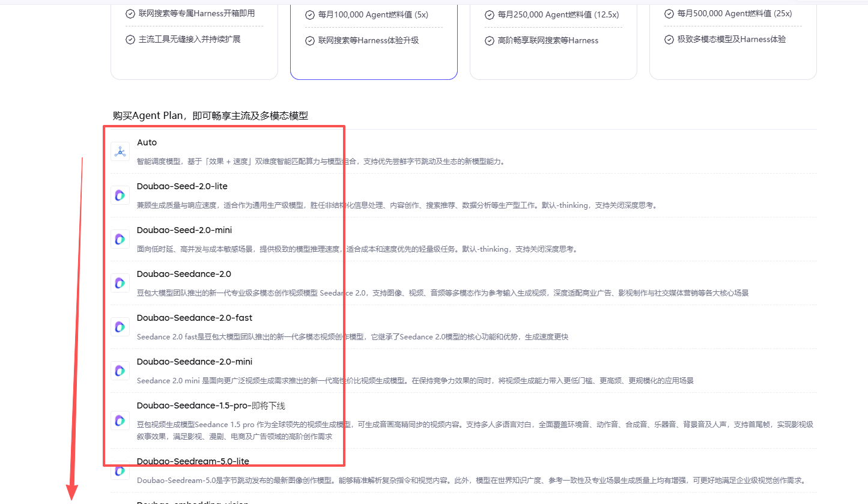
Task: Click the Doubao-Seedance-2.0-mini model icon
Action: (120, 371)
